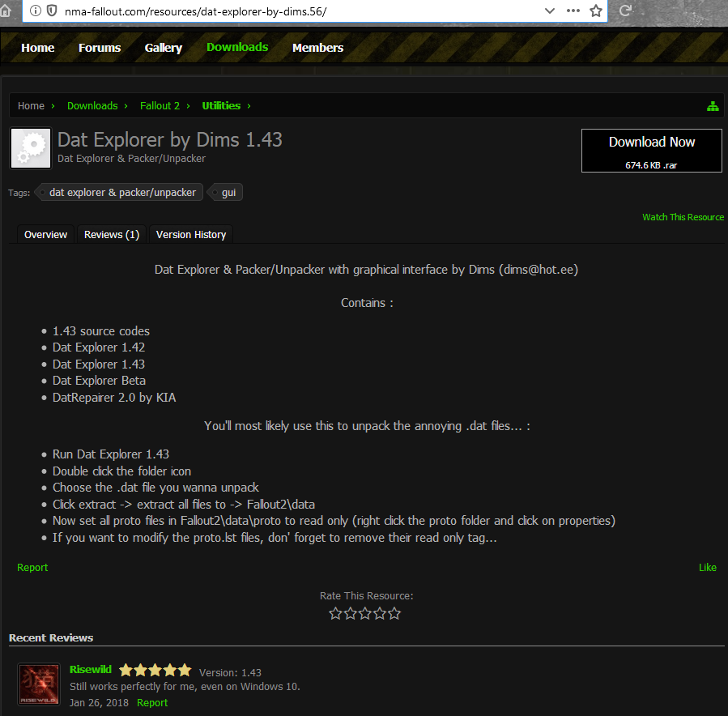The height and width of the screenshot is (716, 728).
Task: Rate the resource two stars
Action: pos(350,614)
